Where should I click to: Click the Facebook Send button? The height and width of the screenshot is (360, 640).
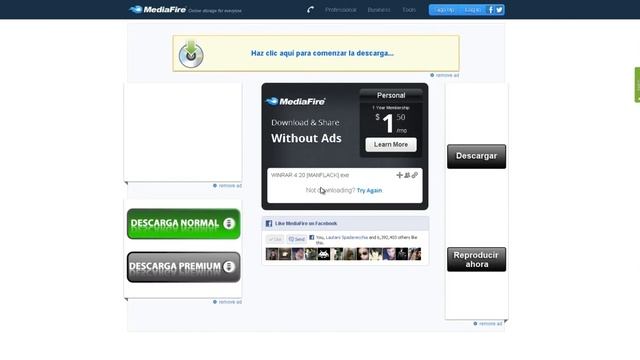[x=297, y=239]
